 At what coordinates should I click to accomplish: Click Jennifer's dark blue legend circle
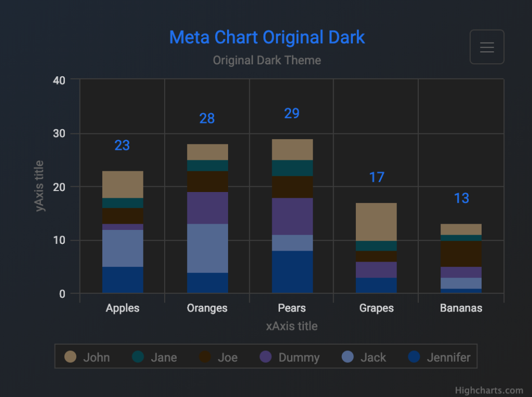pyautogui.click(x=414, y=357)
